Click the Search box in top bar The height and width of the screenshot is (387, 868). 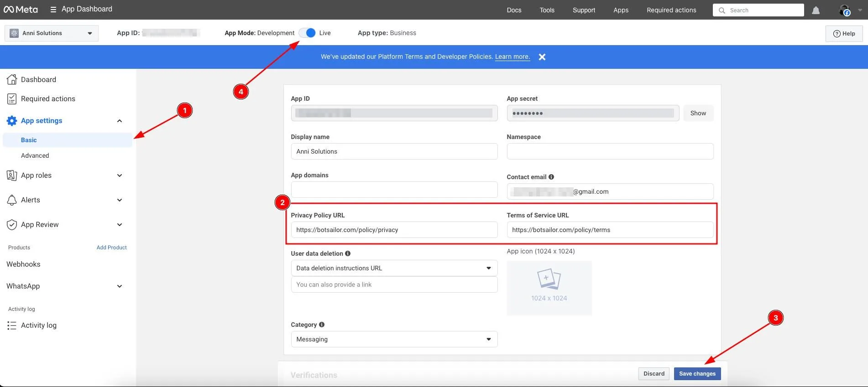[758, 10]
